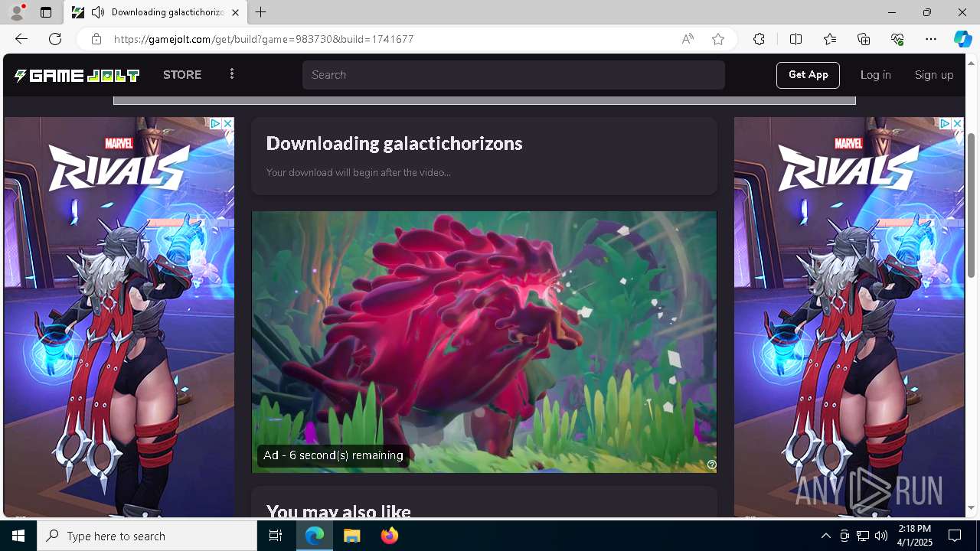Open the video ad help icon
Image resolution: width=980 pixels, height=551 pixels.
click(712, 465)
